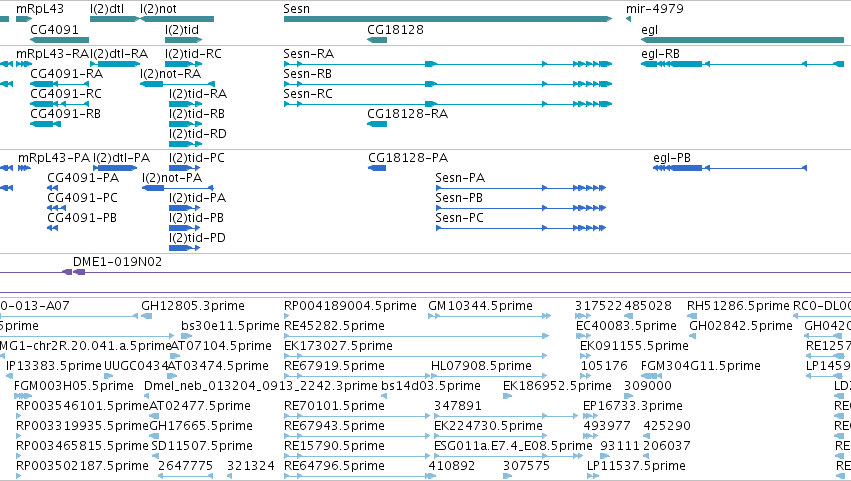
Task: Click the l(2)not gene label
Action: (x=158, y=9)
